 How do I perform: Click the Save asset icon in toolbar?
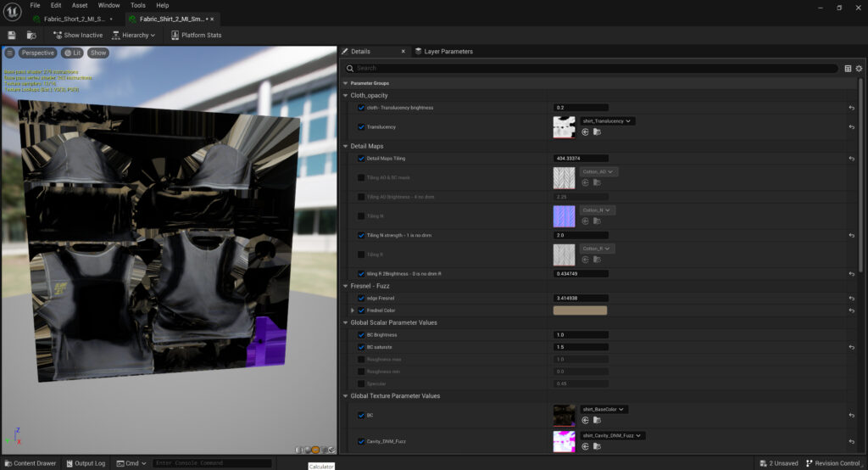[12, 35]
